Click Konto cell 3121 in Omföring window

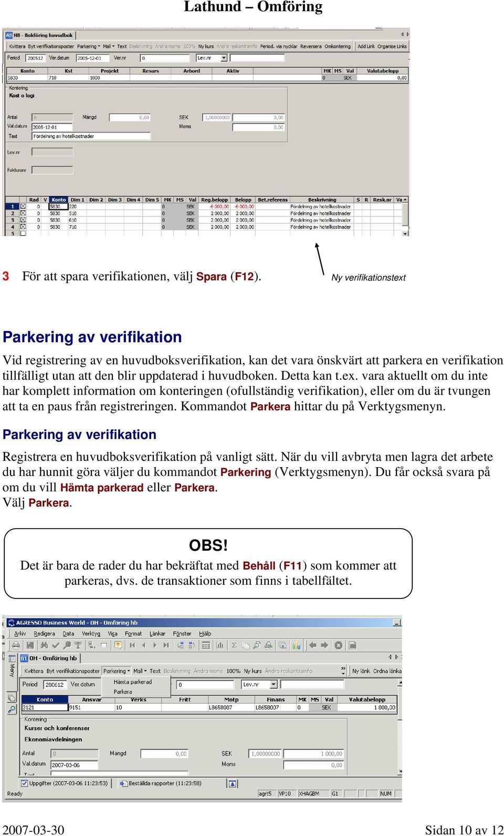pos(45,707)
